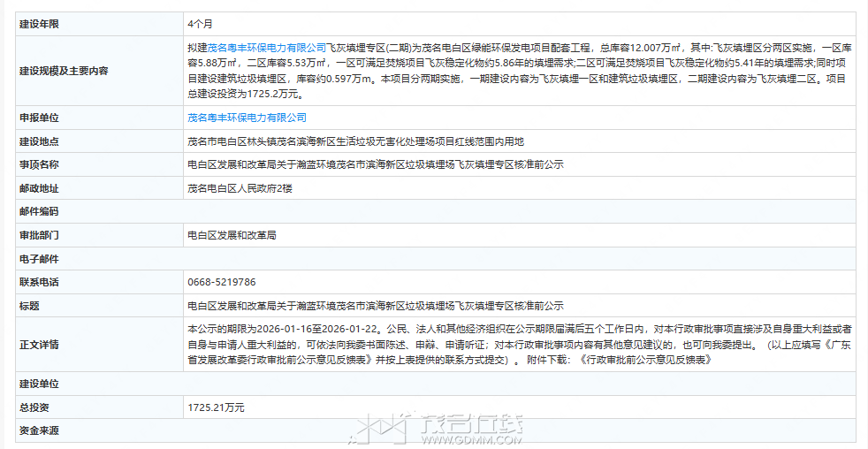The image size is (868, 449).
Task: Select phone number 0668-5219786
Action: pyautogui.click(x=222, y=282)
